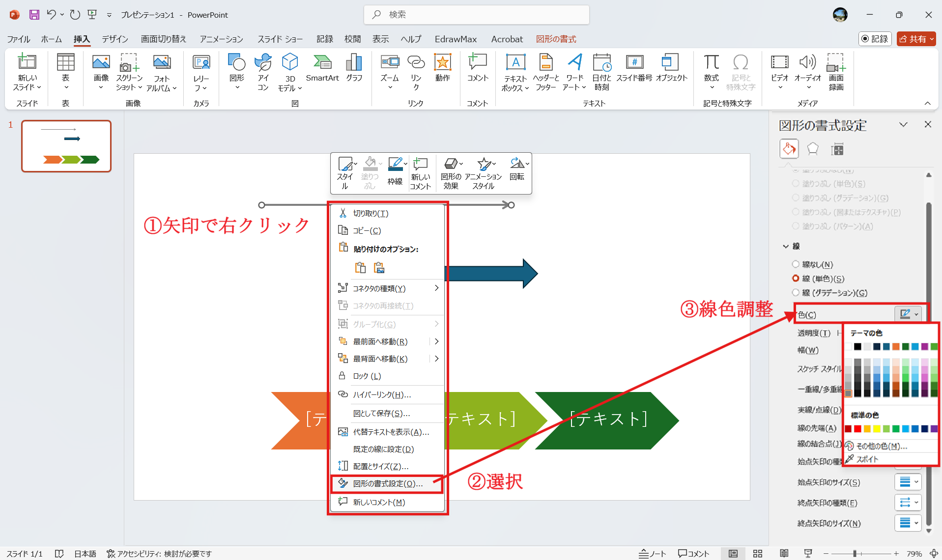
Task: Open the デザイン ribbon tab
Action: (x=115, y=39)
